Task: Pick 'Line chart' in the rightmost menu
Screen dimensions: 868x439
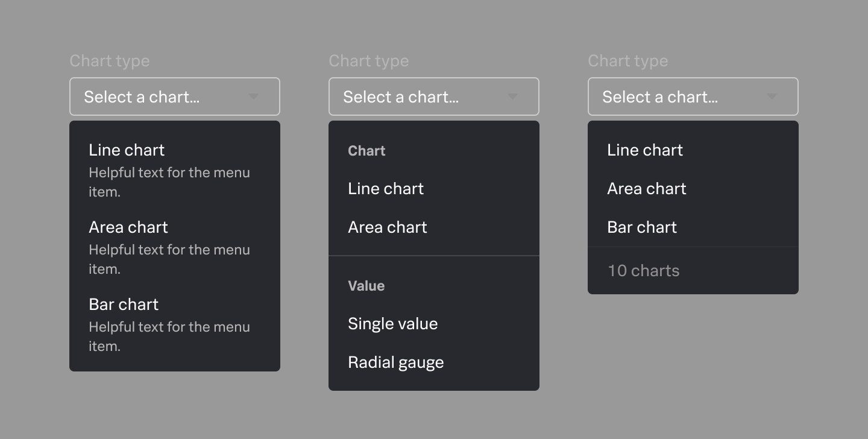Action: pos(645,150)
